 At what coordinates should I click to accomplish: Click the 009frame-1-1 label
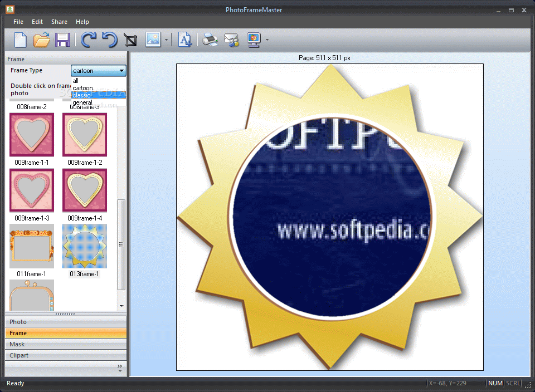pos(32,163)
